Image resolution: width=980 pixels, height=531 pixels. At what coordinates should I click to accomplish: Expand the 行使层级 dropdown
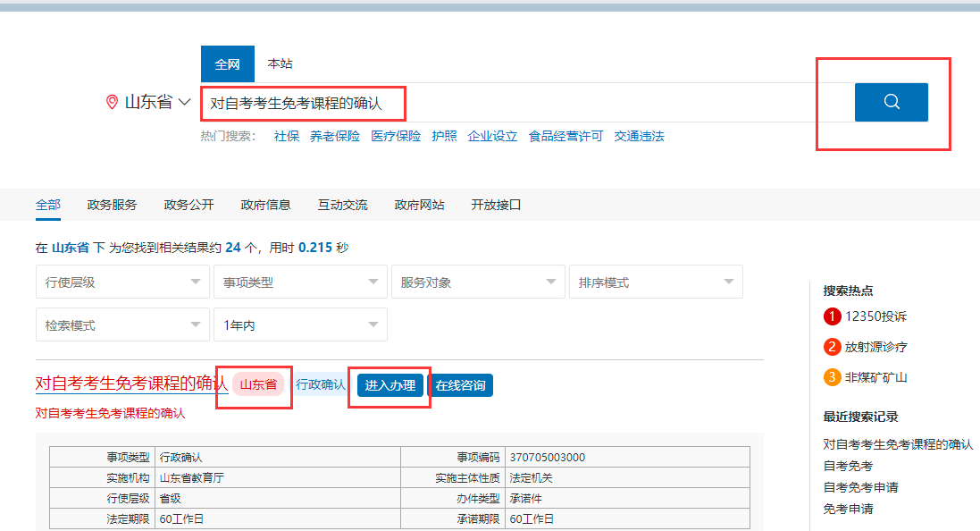(x=122, y=282)
